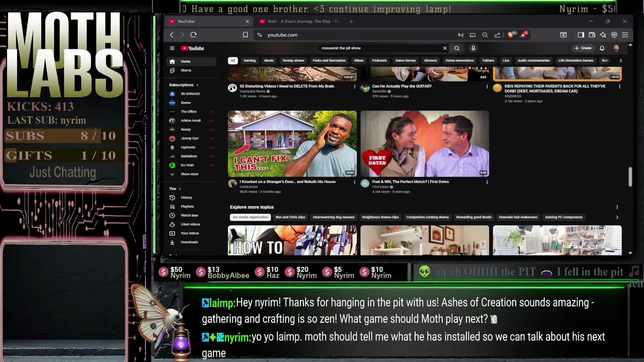Open the Leo AI sparkle icon
Screen dimensions: 644x362
603,35
